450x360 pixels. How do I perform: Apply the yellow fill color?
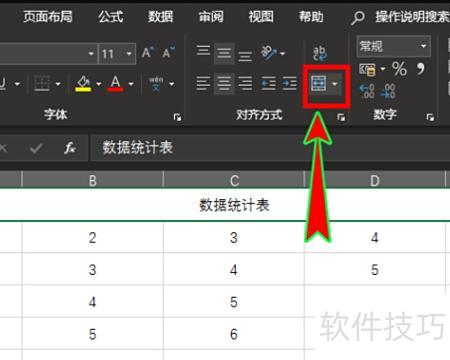tap(83, 83)
